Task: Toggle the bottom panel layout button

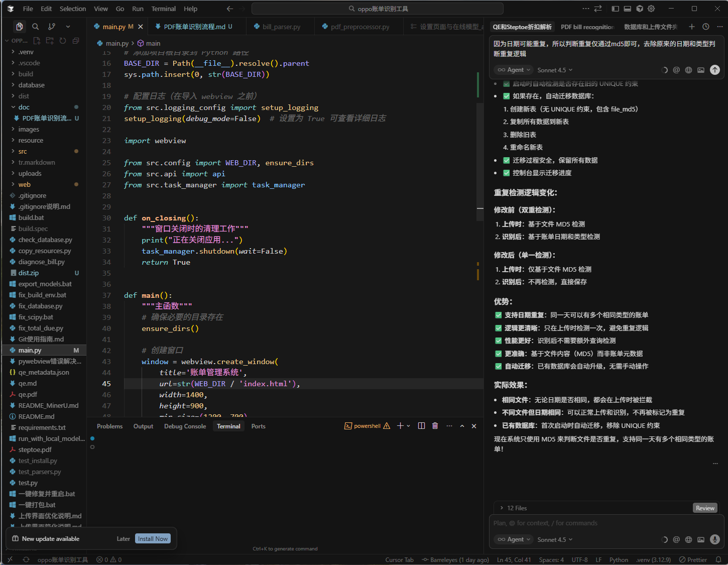Action: click(x=627, y=9)
